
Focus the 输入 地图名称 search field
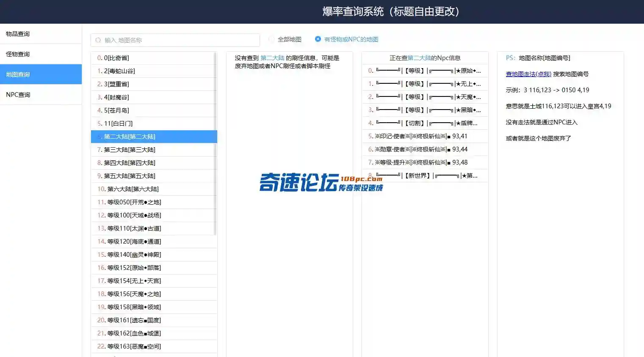click(x=175, y=40)
